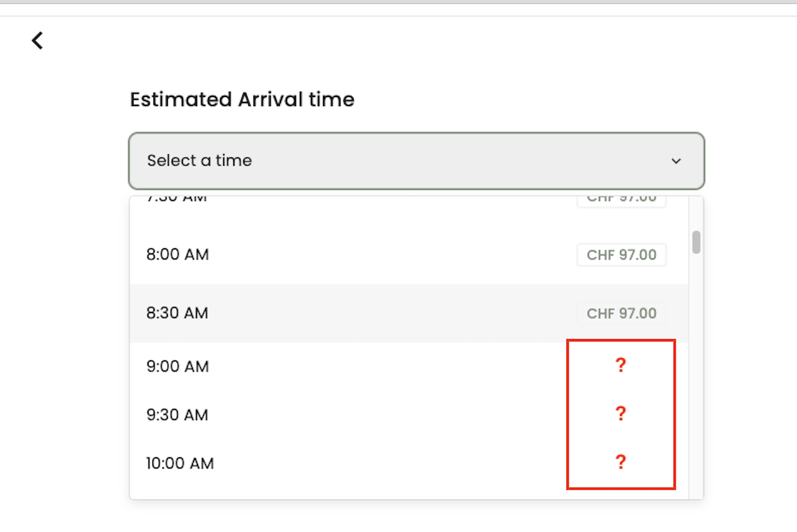797x532 pixels.
Task: Click CHF 97.00 price tag for 8:30 AM
Action: pos(621,314)
